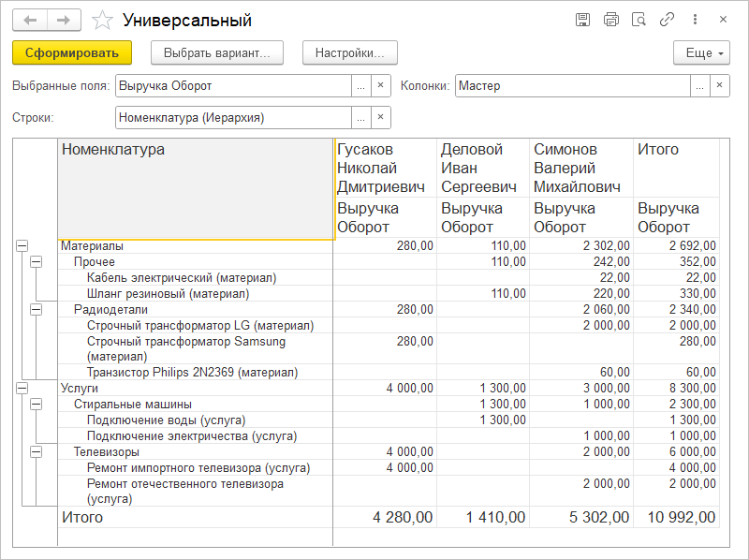Select the Деловой Иван Сергеевич column header
This screenshot has width=749, height=560.
pos(483,169)
